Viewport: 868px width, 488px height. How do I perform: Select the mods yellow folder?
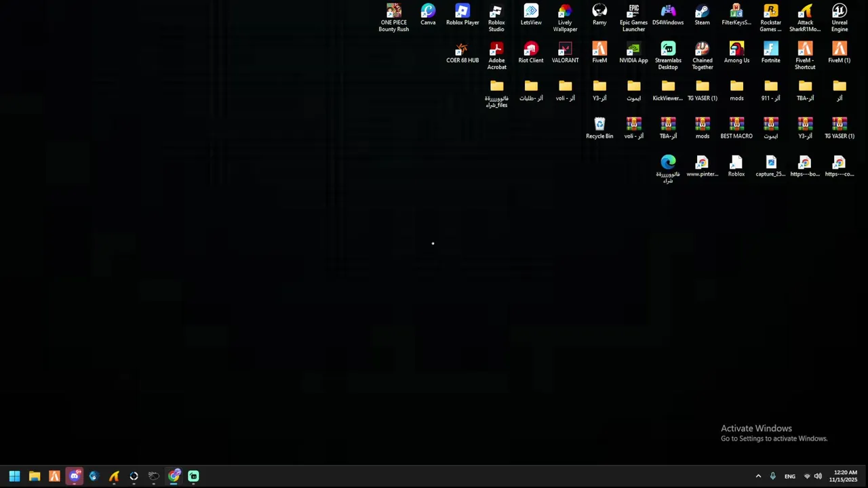click(736, 91)
